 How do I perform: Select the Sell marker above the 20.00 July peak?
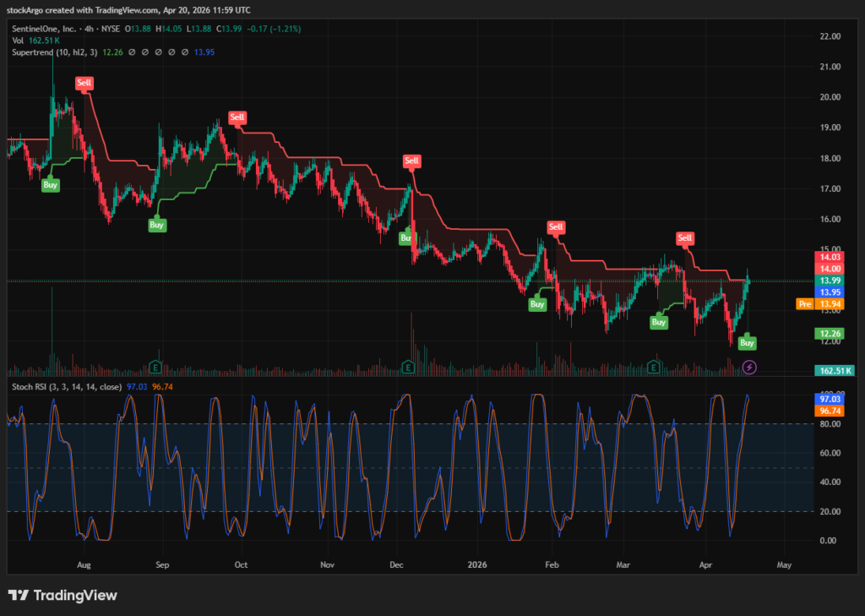tap(84, 83)
